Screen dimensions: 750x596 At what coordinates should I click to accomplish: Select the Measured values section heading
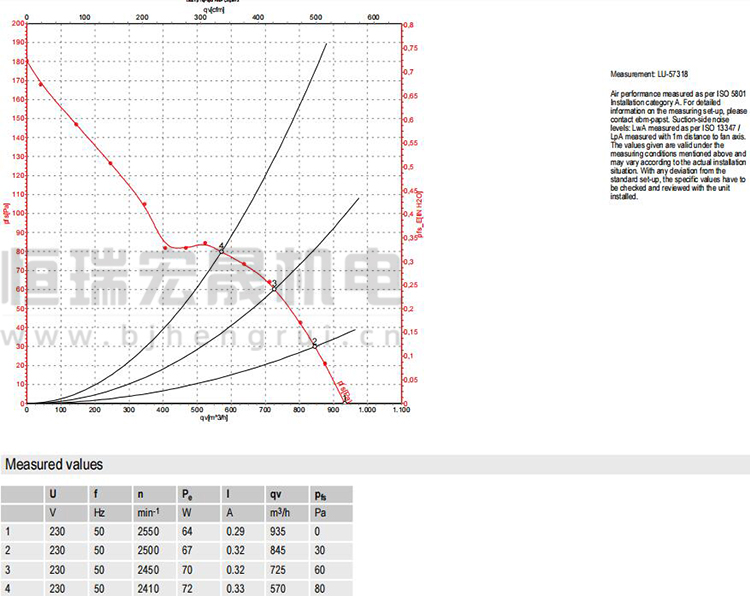tap(54, 465)
